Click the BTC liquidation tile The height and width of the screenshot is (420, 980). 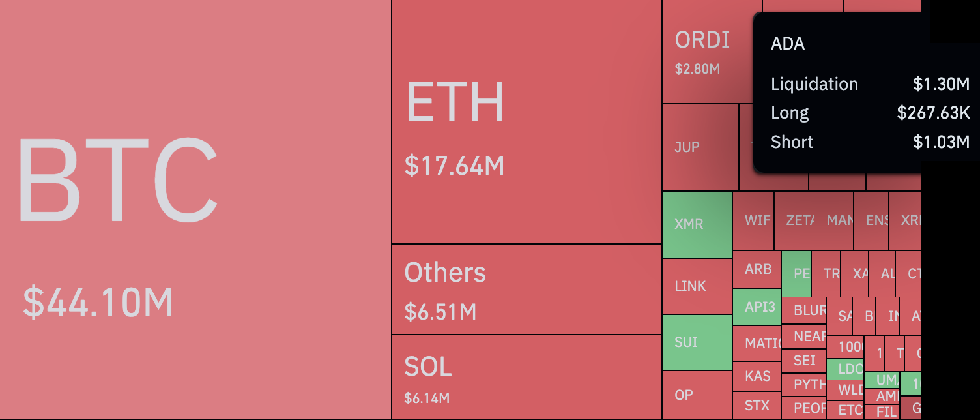click(x=195, y=209)
